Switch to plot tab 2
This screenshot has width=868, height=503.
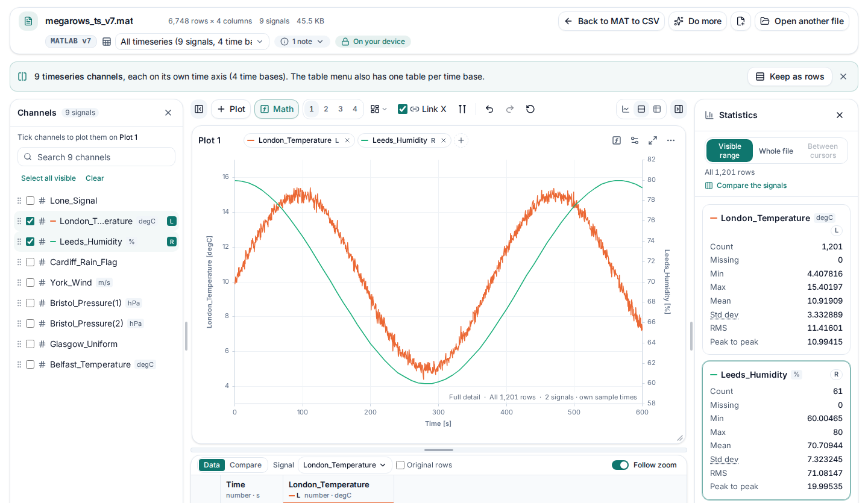coord(326,109)
